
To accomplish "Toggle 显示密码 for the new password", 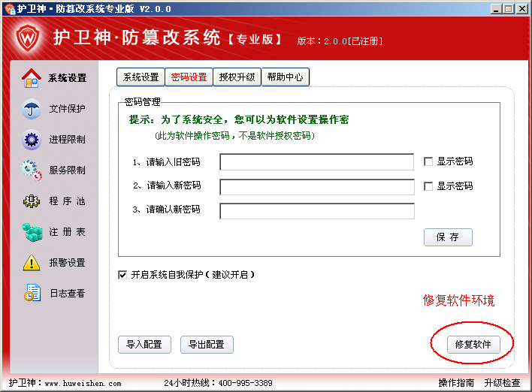I will (428, 186).
